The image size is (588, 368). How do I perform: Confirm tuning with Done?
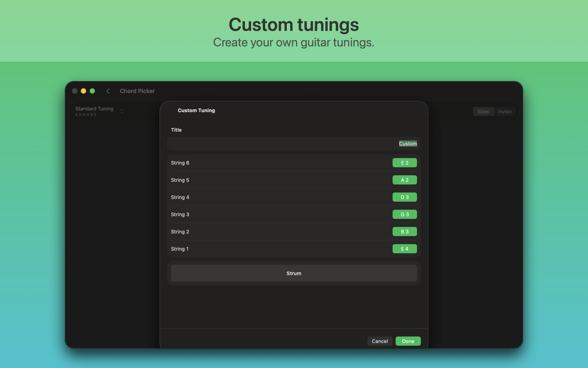coord(408,341)
